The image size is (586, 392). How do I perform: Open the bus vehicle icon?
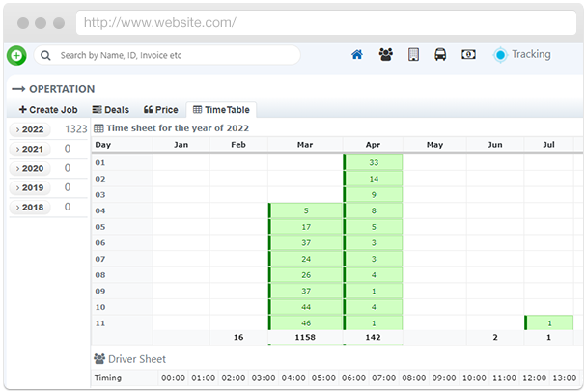click(x=440, y=55)
